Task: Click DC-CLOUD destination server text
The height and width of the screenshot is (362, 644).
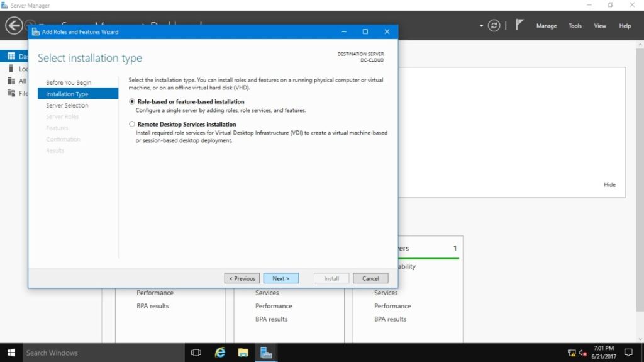Action: coord(372,60)
